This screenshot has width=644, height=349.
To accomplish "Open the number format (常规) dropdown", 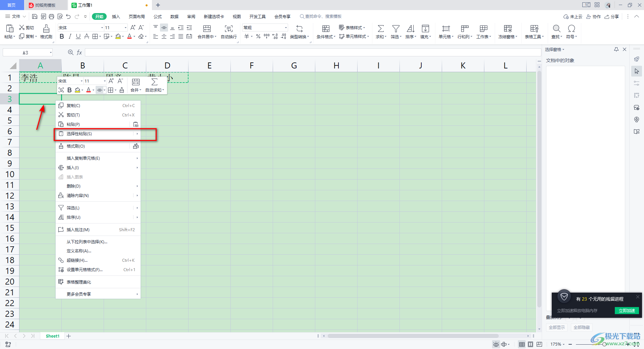I will (x=286, y=28).
